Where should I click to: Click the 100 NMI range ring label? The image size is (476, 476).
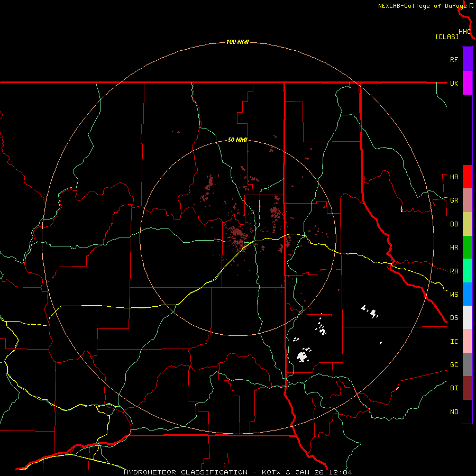[x=237, y=42]
